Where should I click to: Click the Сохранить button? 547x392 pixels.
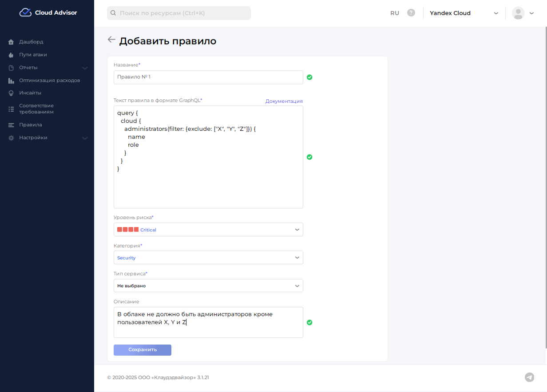tap(143, 350)
